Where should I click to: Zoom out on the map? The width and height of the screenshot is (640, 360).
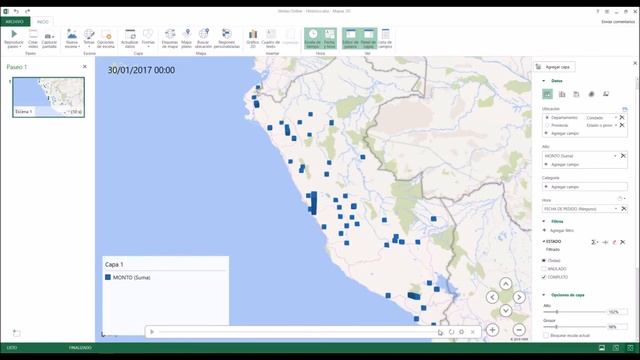519,330
